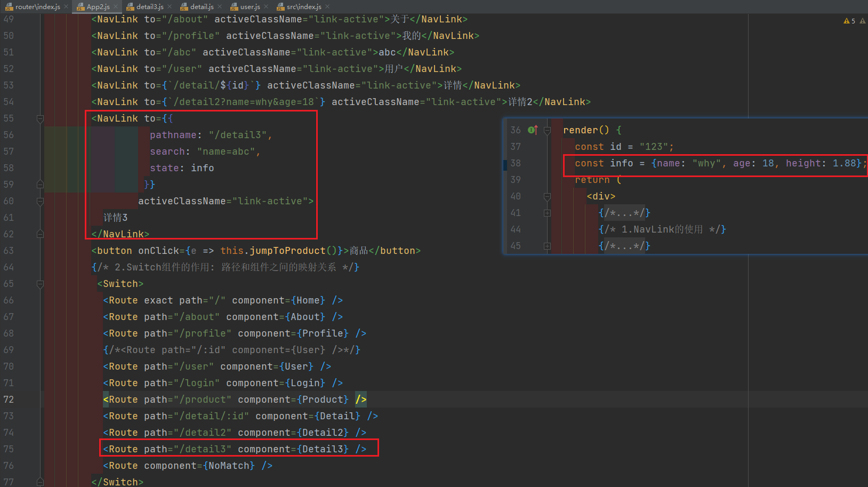Click the closing </NavLink> tag on line 62
The height and width of the screenshot is (487, 868).
coord(120,234)
